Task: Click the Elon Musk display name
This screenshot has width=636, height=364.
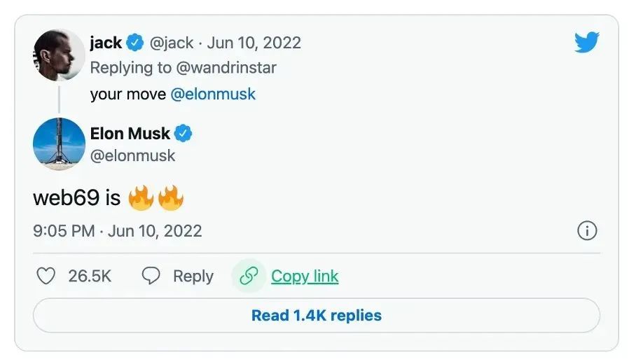Action: [130, 133]
